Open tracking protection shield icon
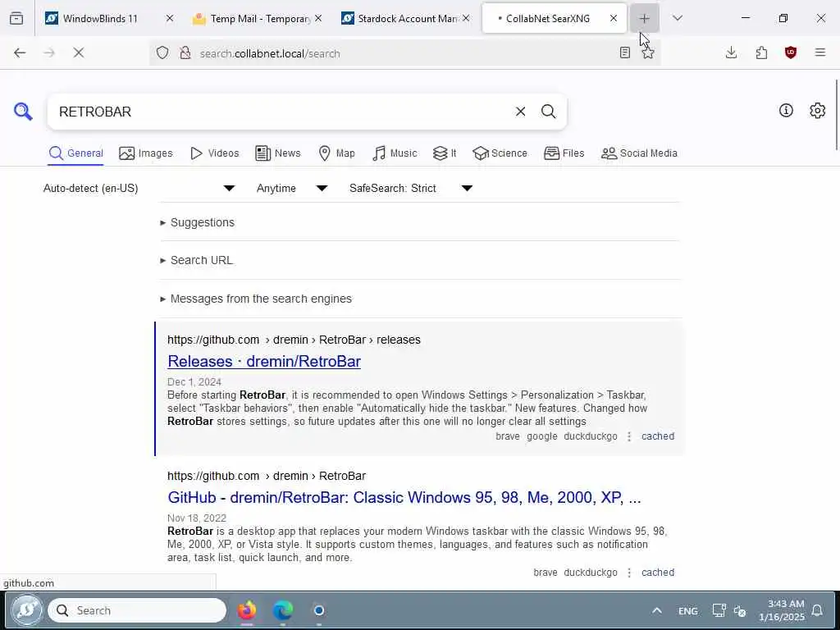Viewport: 840px width, 630px height. [x=162, y=52]
